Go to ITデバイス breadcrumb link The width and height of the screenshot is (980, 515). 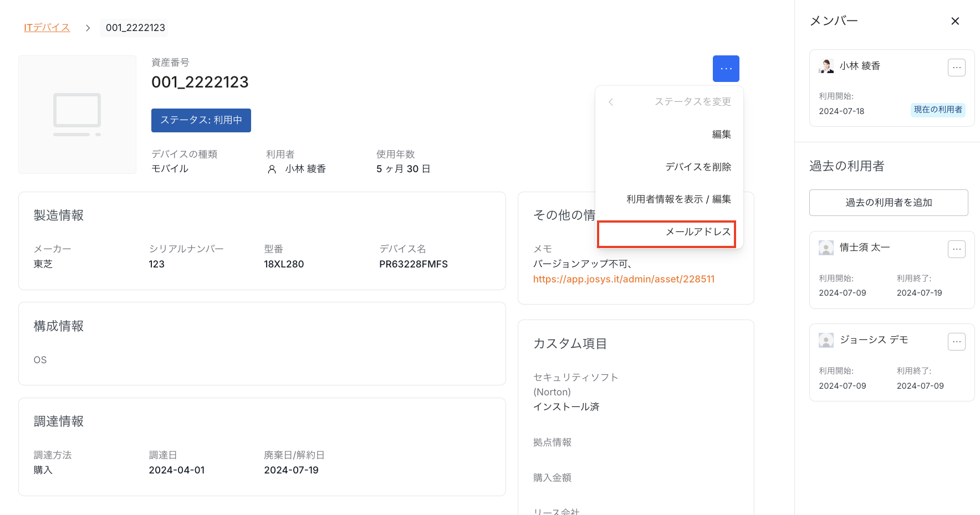pyautogui.click(x=47, y=28)
